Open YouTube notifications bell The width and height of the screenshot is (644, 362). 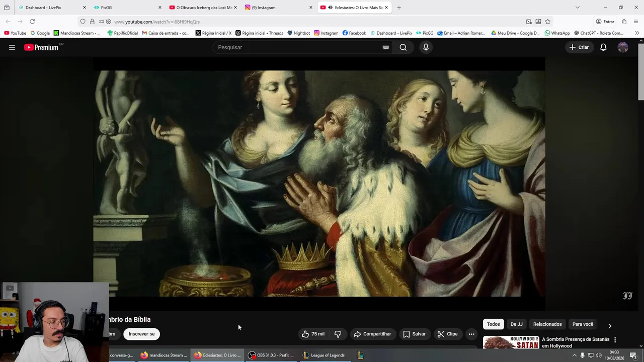[603, 47]
